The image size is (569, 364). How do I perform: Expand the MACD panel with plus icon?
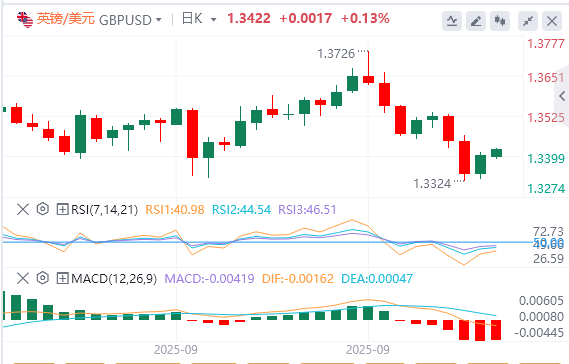[x=62, y=279]
